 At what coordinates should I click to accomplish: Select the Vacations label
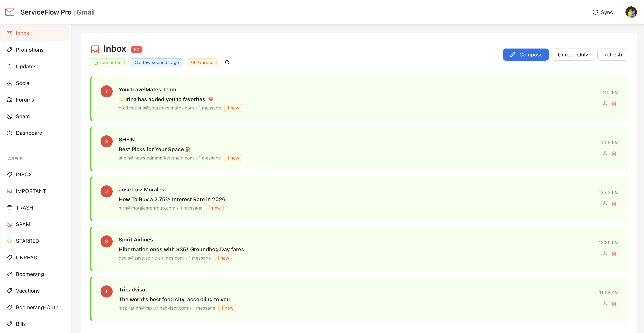click(x=28, y=291)
